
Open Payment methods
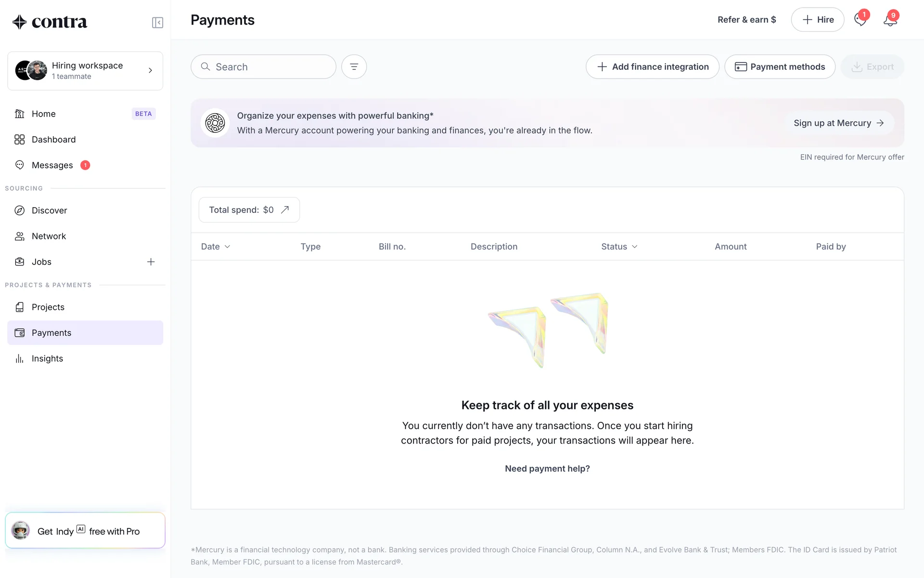coord(780,67)
